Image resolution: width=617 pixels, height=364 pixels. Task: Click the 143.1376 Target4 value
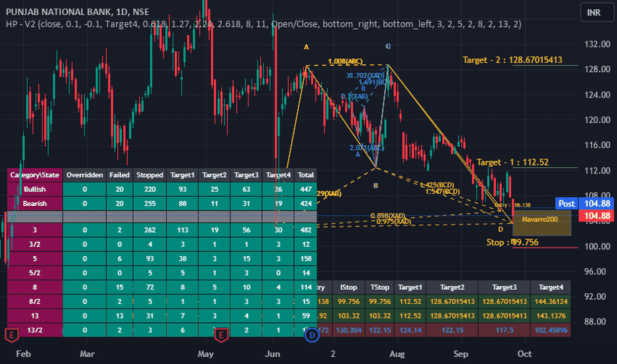coord(551,316)
